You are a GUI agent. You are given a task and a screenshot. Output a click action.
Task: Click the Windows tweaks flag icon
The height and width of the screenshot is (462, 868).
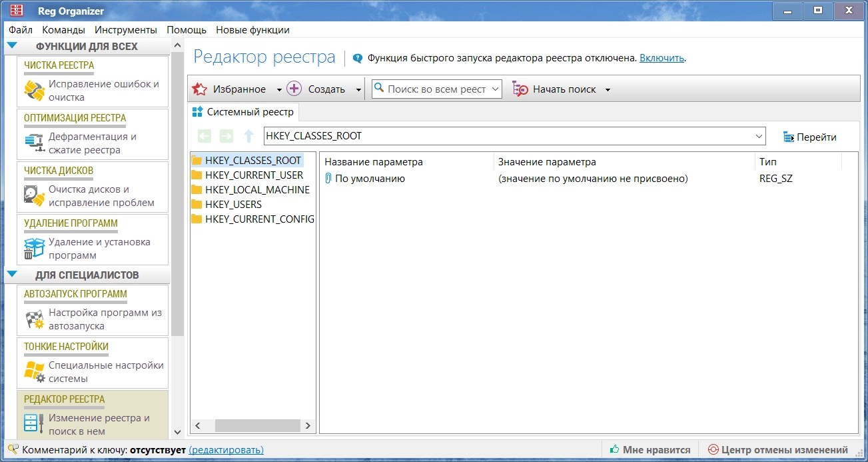tap(34, 372)
